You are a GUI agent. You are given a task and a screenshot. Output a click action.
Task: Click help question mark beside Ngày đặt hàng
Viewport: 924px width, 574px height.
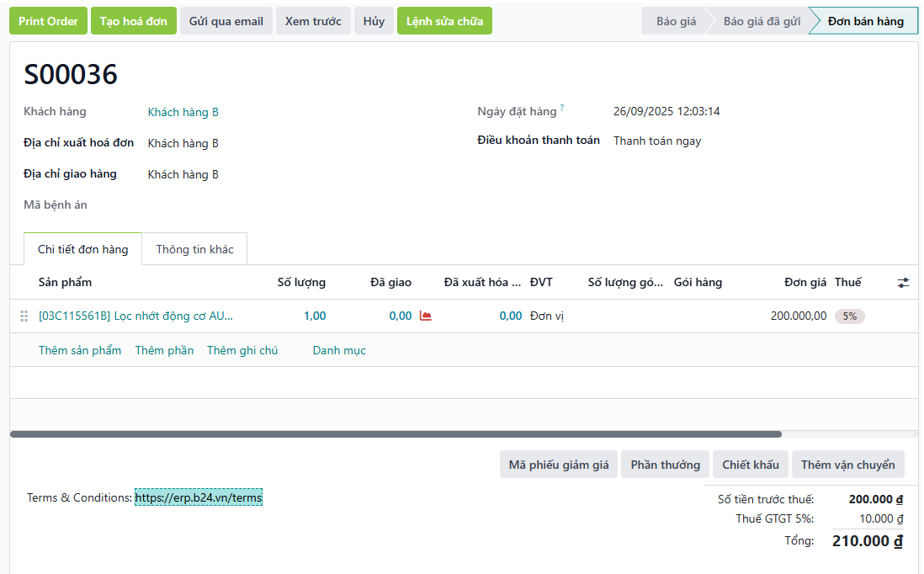coord(562,108)
